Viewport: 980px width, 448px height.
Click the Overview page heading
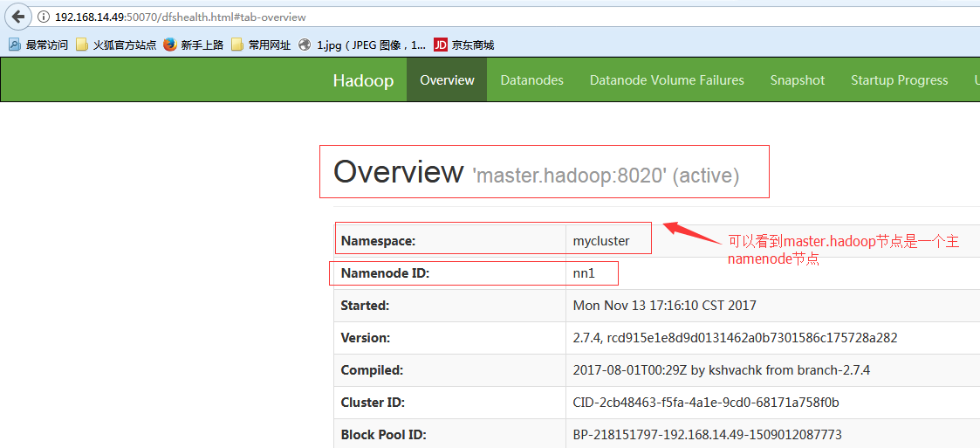click(398, 172)
